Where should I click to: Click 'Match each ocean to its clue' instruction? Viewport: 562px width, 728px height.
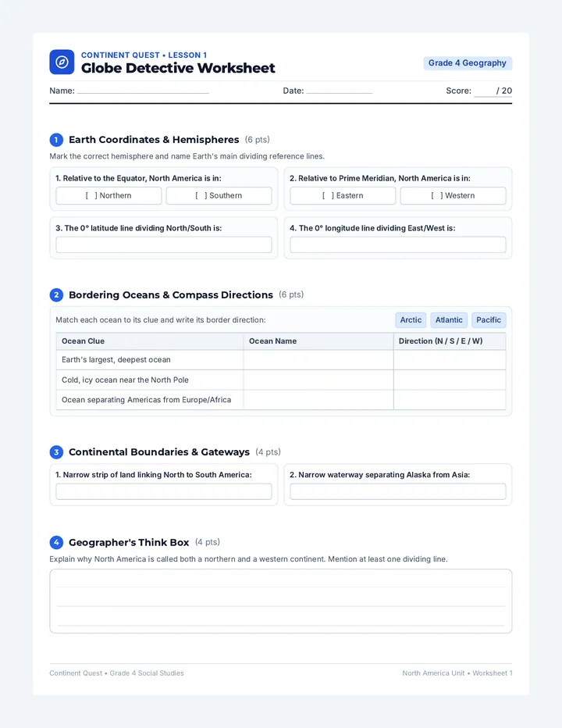coord(161,320)
